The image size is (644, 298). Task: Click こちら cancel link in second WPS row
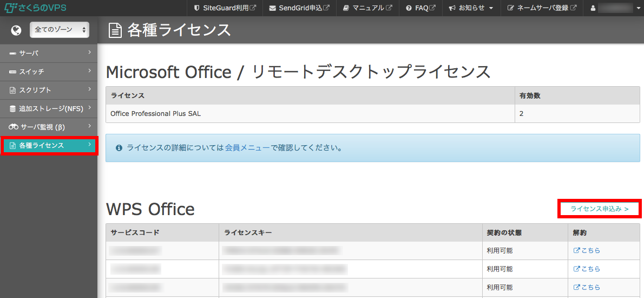pyautogui.click(x=587, y=269)
